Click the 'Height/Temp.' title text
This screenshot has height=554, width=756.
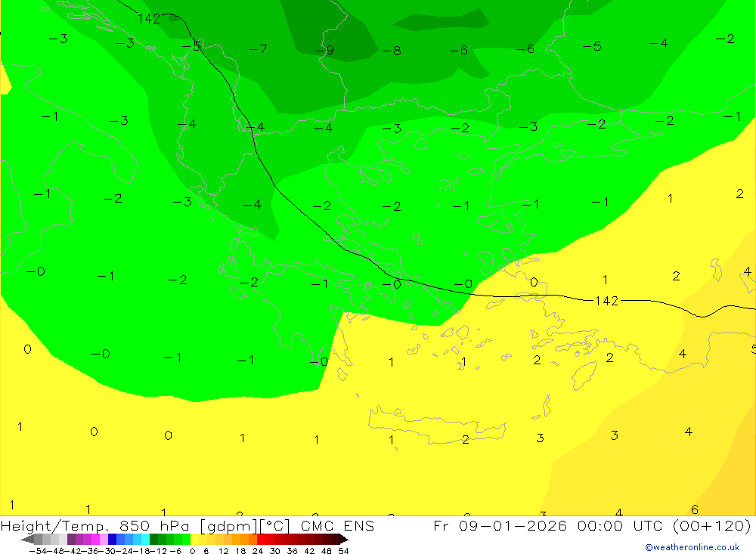[55, 526]
